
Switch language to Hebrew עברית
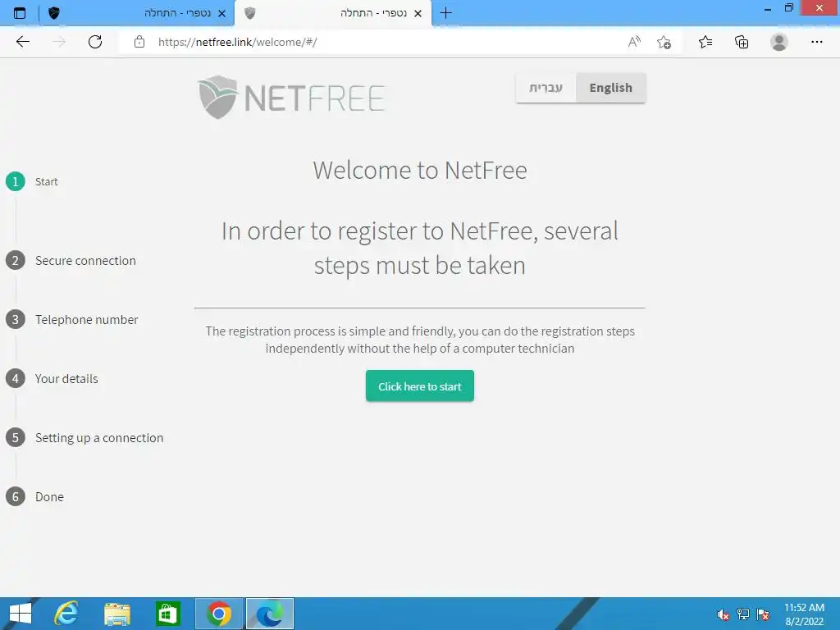coord(546,88)
